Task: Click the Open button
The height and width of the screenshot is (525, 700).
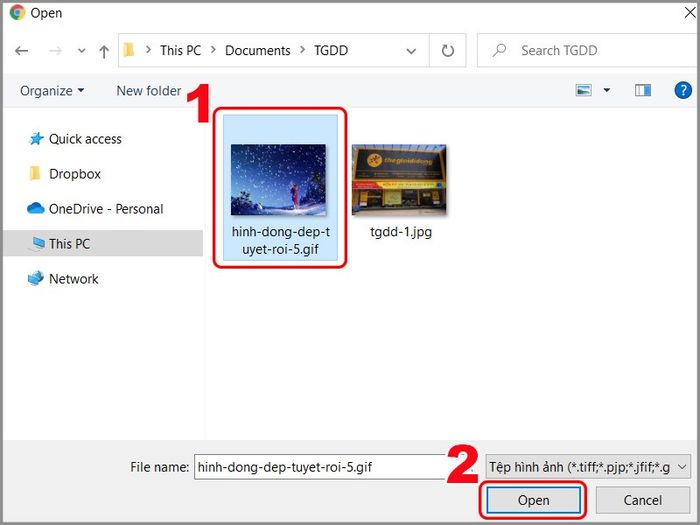Action: pos(533,500)
